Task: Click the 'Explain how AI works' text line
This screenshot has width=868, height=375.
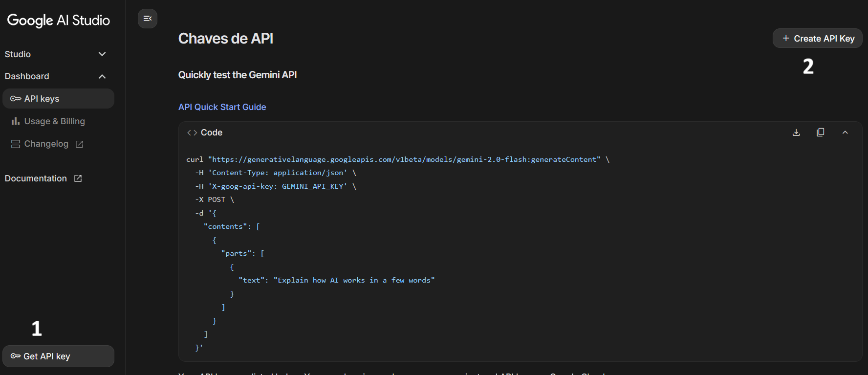Action: coord(337,280)
